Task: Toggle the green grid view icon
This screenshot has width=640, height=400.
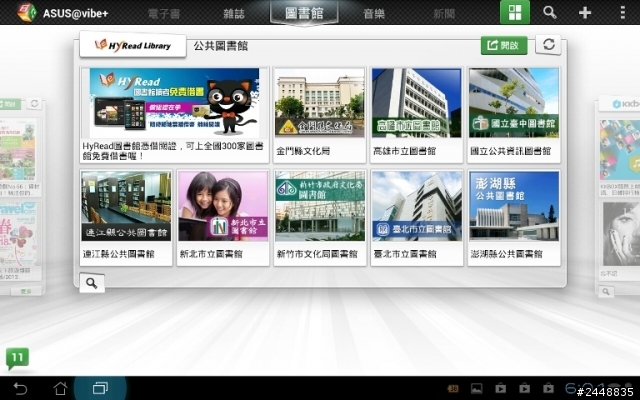Action: 515,12
